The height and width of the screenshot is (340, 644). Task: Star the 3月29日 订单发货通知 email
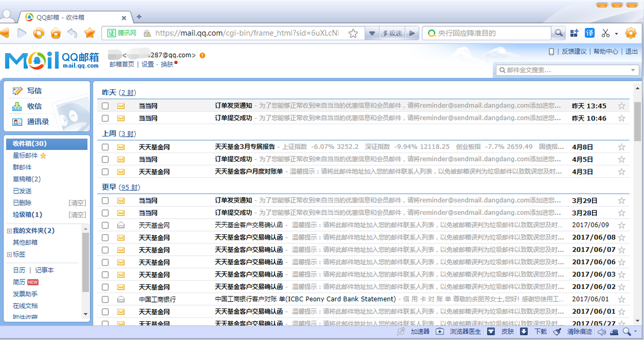(621, 200)
